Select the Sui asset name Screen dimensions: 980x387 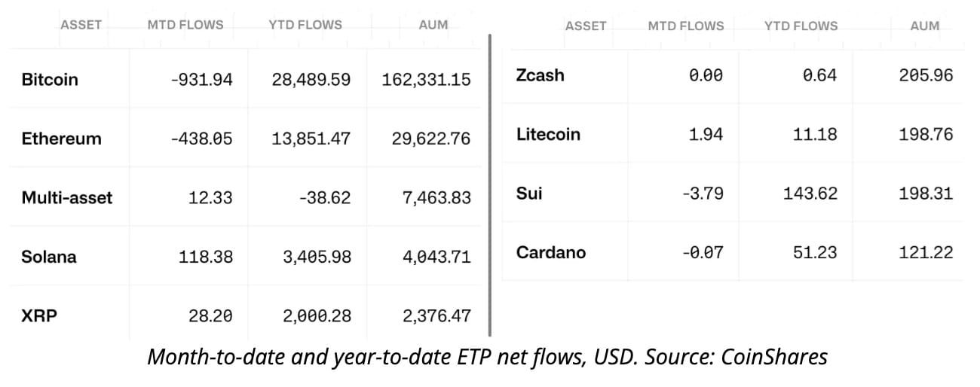(529, 193)
